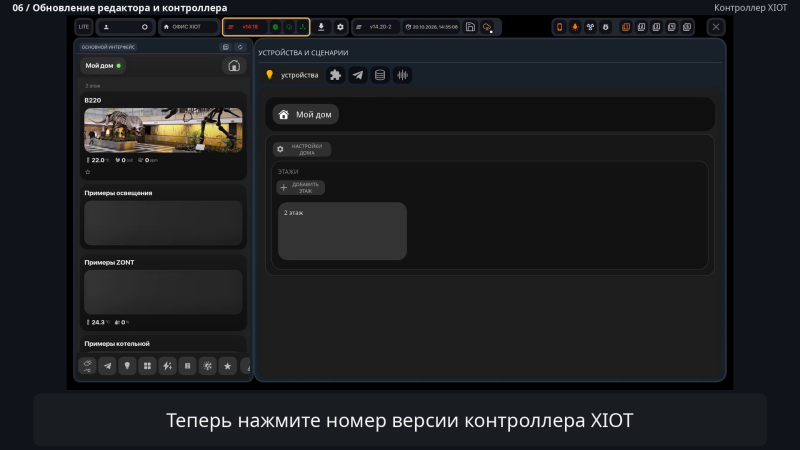Select page 5 stack icon
800x450 pixels.
pos(687,27)
